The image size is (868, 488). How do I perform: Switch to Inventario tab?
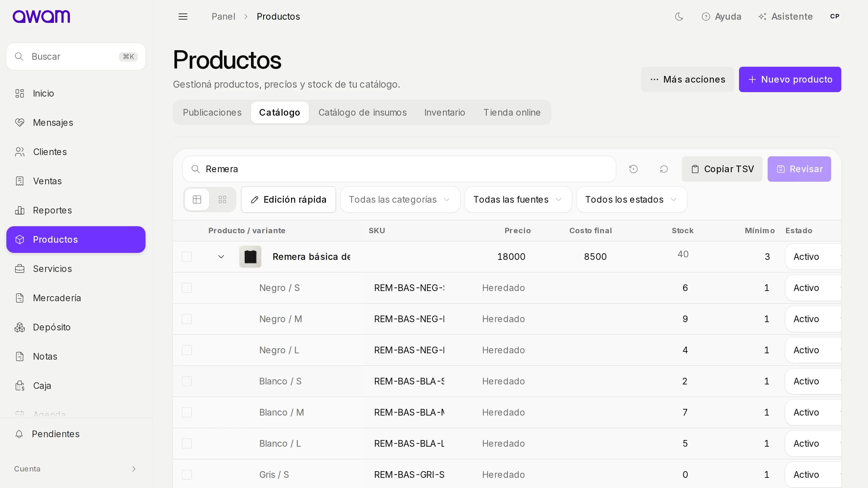[x=444, y=112]
